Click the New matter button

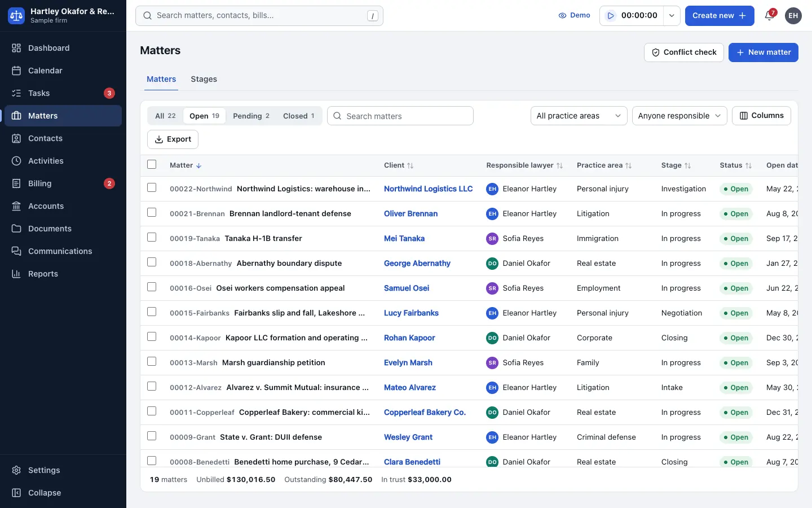(763, 52)
